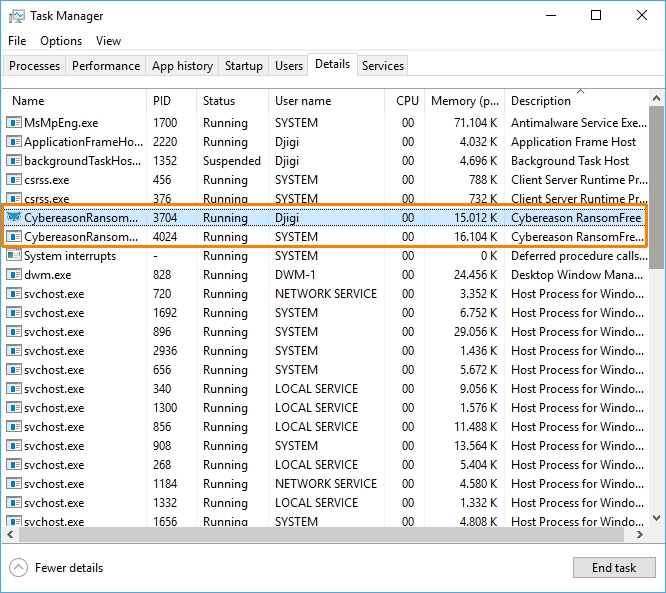Sort processes by Memory column header
Image resolution: width=666 pixels, height=593 pixels.
464,101
